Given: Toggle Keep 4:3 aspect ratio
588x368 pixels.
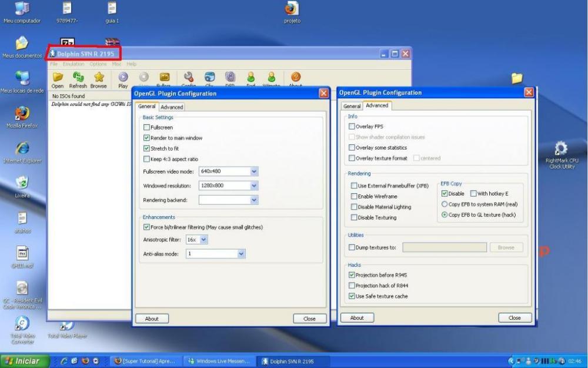Looking at the screenshot, I should point(147,159).
